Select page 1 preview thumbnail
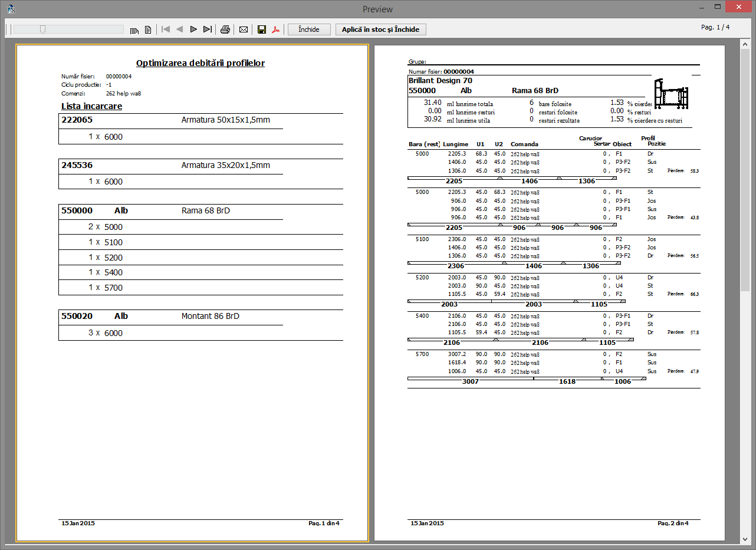 coord(192,293)
